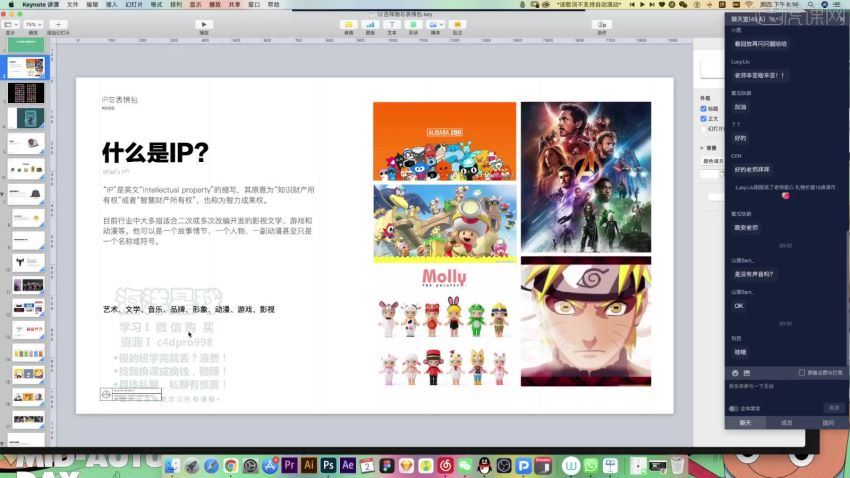850x478 pixels.
Task: Open the 排列 menu
Action: tap(176, 4)
